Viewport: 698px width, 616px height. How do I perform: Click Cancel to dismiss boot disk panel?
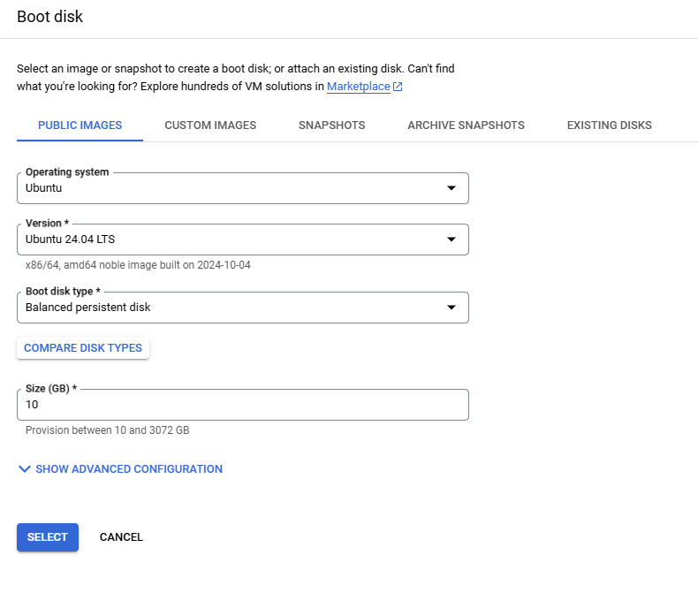(121, 537)
